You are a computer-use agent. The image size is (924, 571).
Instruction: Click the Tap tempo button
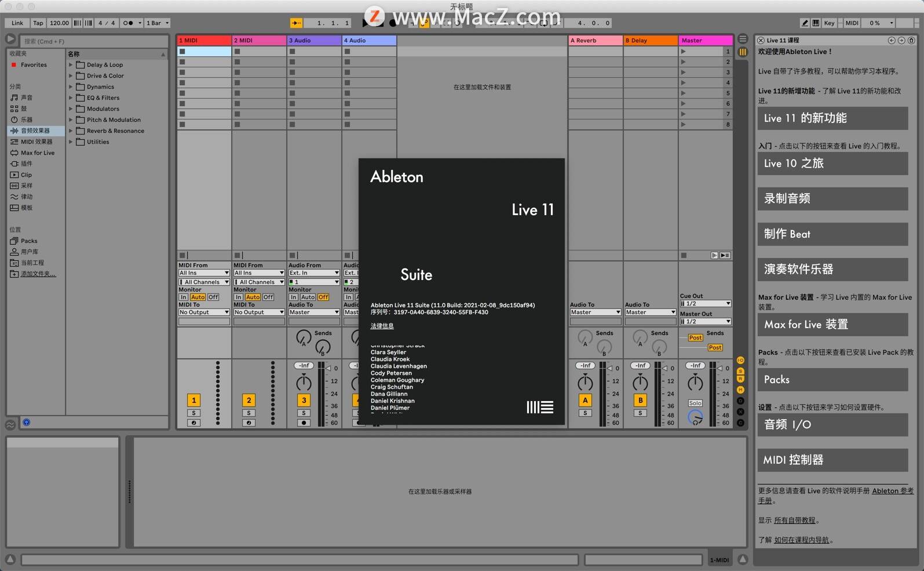38,23
